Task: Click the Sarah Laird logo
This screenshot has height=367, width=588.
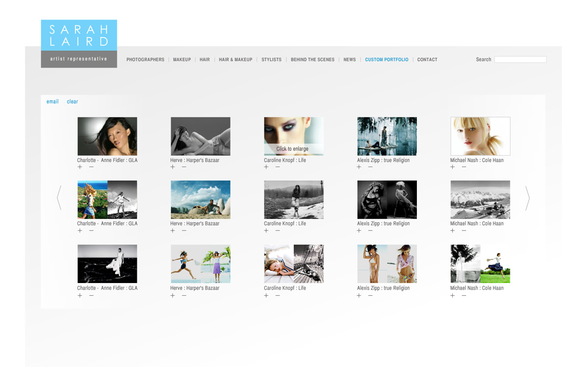Action: point(79,43)
